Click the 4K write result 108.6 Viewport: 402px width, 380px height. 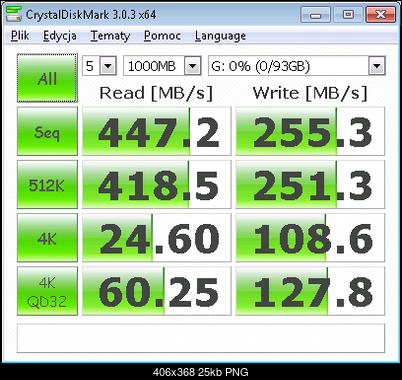pyautogui.click(x=310, y=238)
